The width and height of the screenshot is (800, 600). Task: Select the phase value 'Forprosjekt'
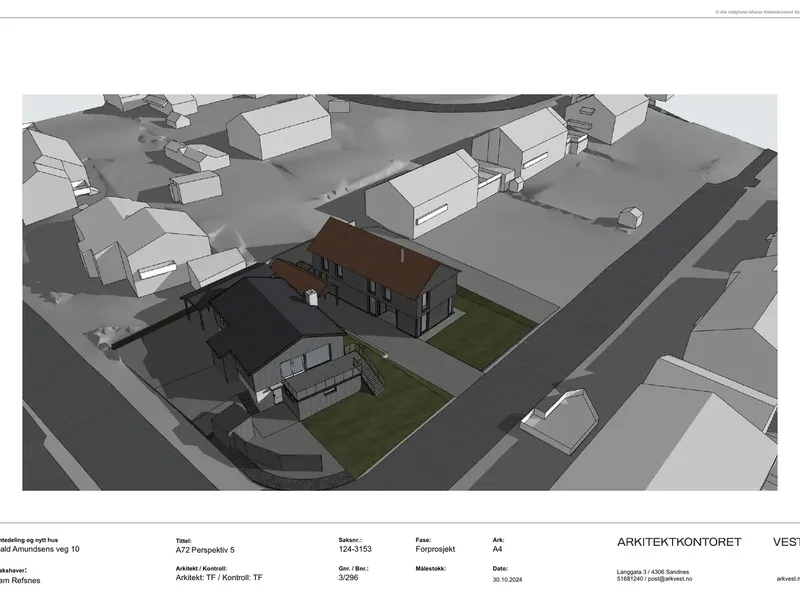pos(435,549)
